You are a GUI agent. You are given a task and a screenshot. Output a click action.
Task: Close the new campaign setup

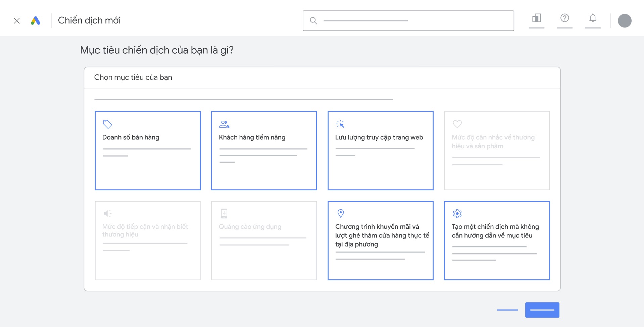pyautogui.click(x=17, y=21)
